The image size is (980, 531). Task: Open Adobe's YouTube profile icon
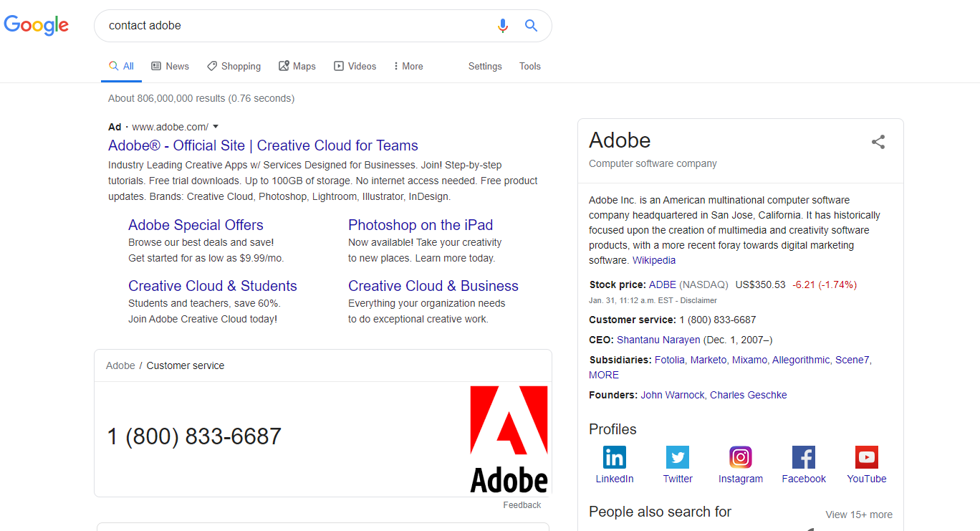867,456
